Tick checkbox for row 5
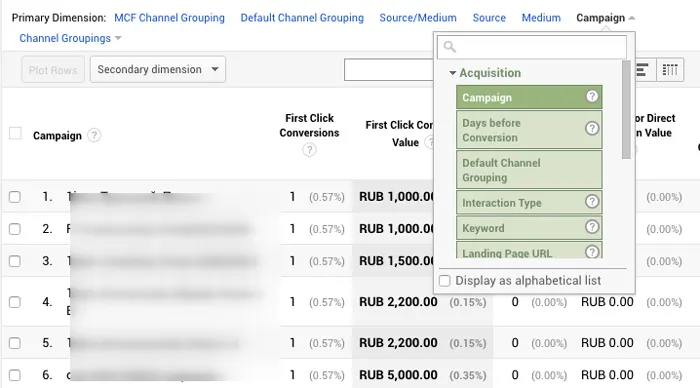The width and height of the screenshot is (700, 388). (15, 343)
